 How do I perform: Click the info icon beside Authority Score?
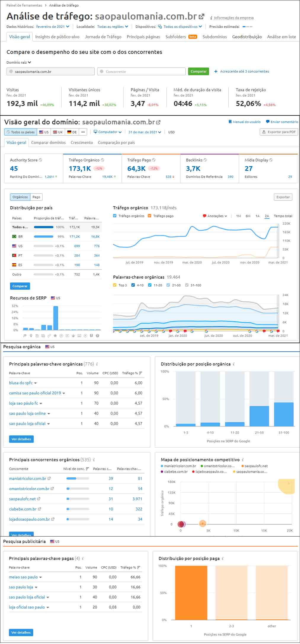point(41,160)
